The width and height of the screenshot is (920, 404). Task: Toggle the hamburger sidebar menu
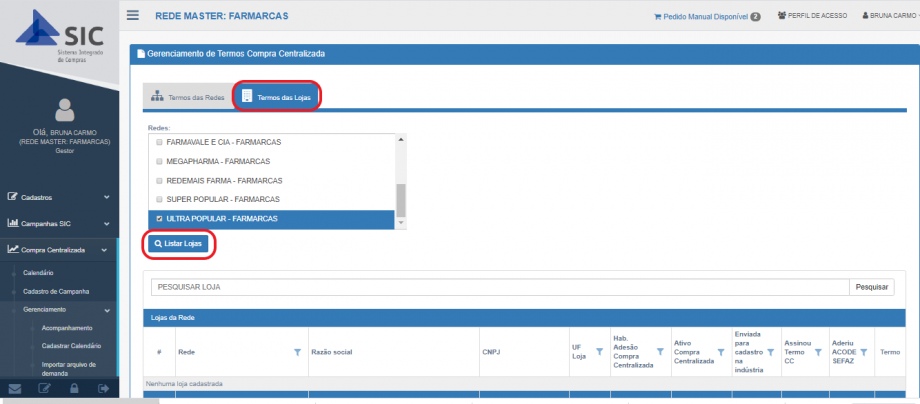tap(133, 16)
